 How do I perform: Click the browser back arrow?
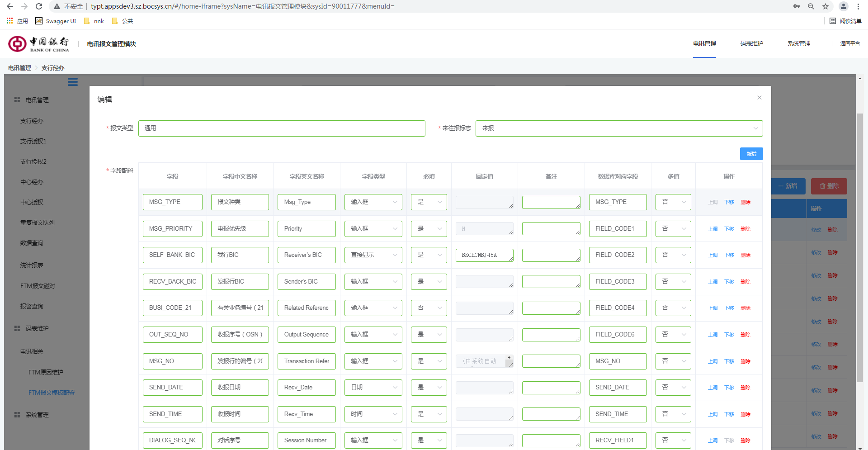[9, 6]
